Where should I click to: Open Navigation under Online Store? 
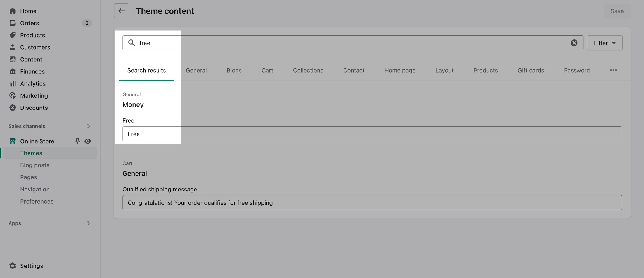[x=35, y=189]
